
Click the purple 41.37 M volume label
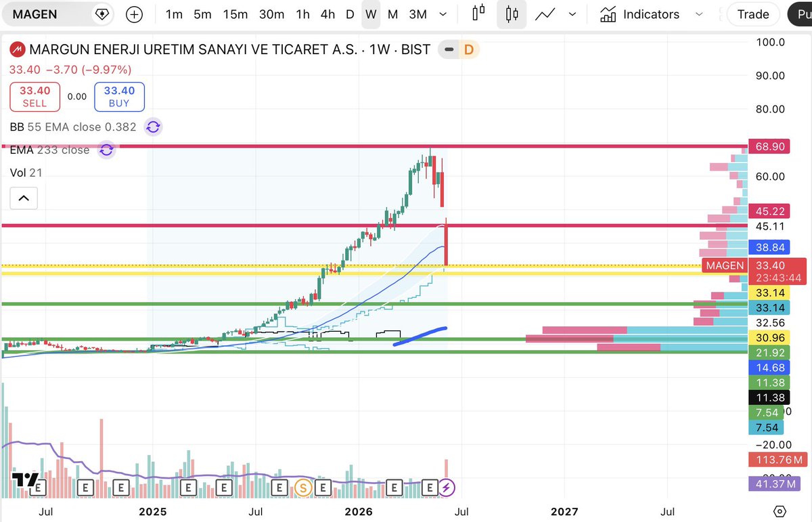tap(776, 483)
